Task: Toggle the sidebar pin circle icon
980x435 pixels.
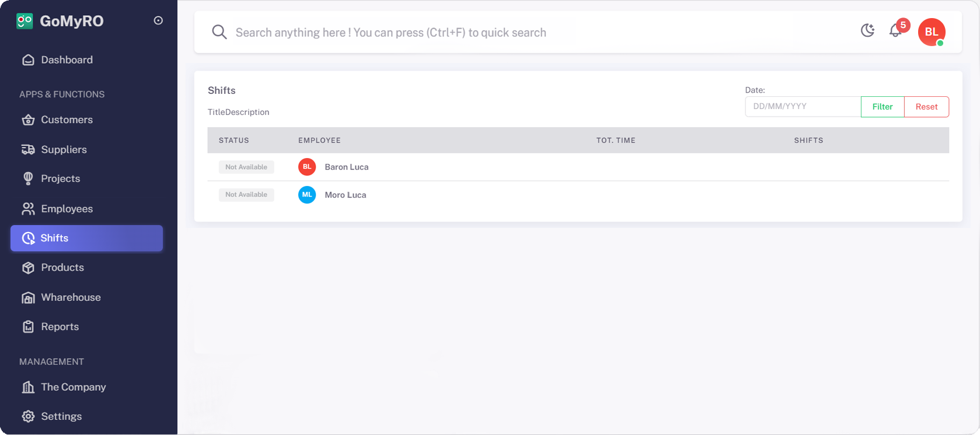Action: click(x=158, y=20)
